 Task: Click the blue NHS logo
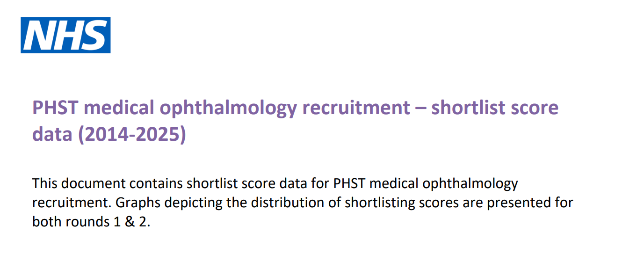pyautogui.click(x=65, y=35)
